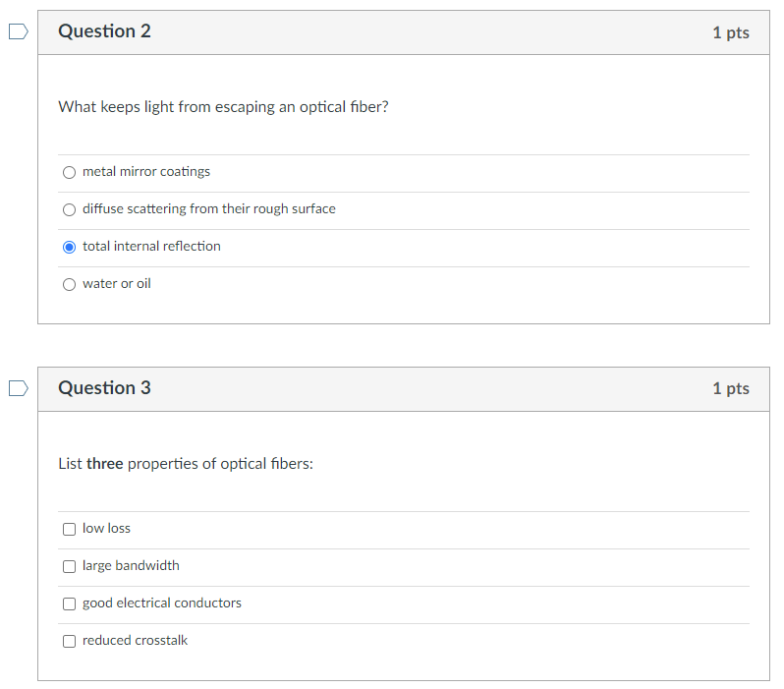This screenshot has width=784, height=689.
Task: Click the '1 pts' label in Question 2
Action: 731,32
